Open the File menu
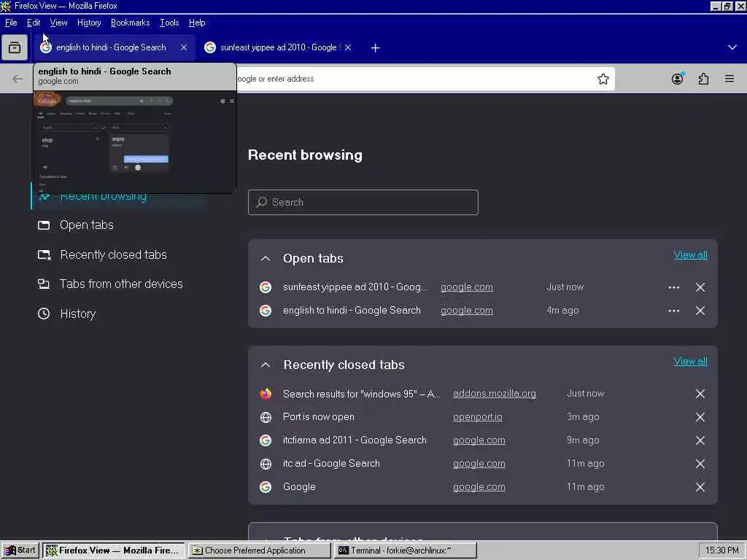The image size is (747, 560). pyautogui.click(x=11, y=23)
